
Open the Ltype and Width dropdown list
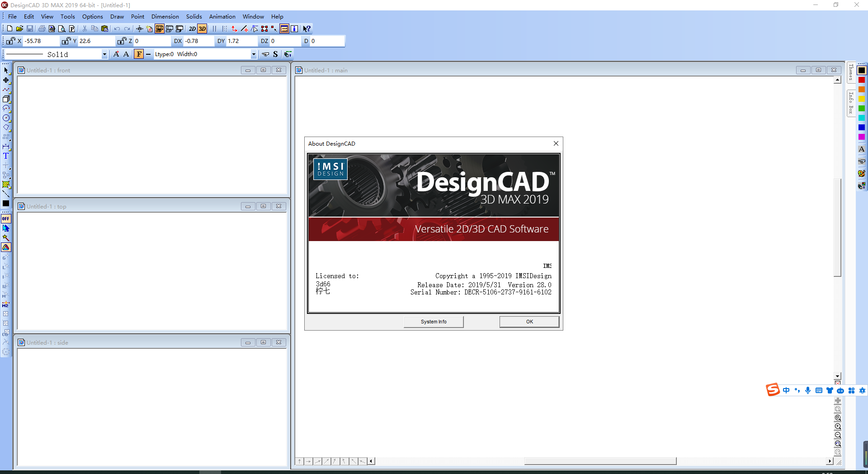pyautogui.click(x=253, y=54)
